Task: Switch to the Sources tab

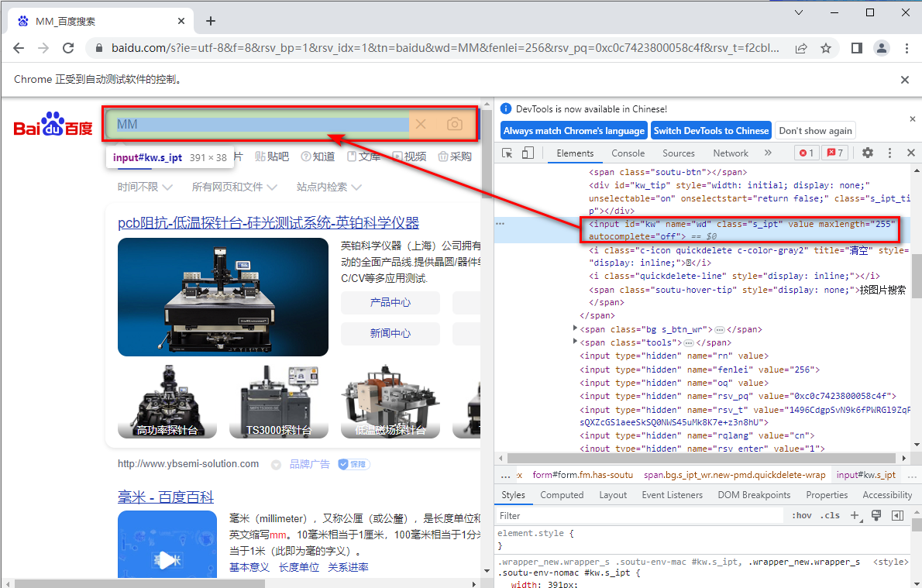Action: (x=679, y=153)
